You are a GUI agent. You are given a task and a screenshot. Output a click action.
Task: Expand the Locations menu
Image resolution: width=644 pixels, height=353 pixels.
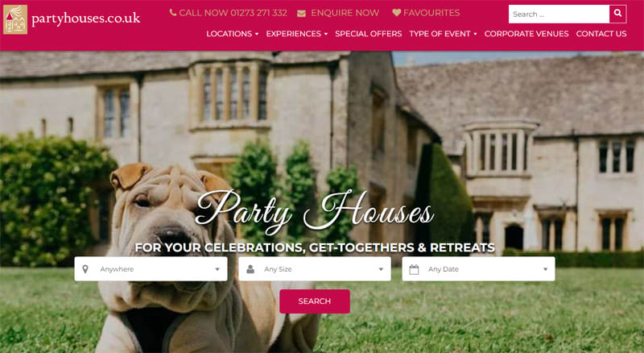233,34
